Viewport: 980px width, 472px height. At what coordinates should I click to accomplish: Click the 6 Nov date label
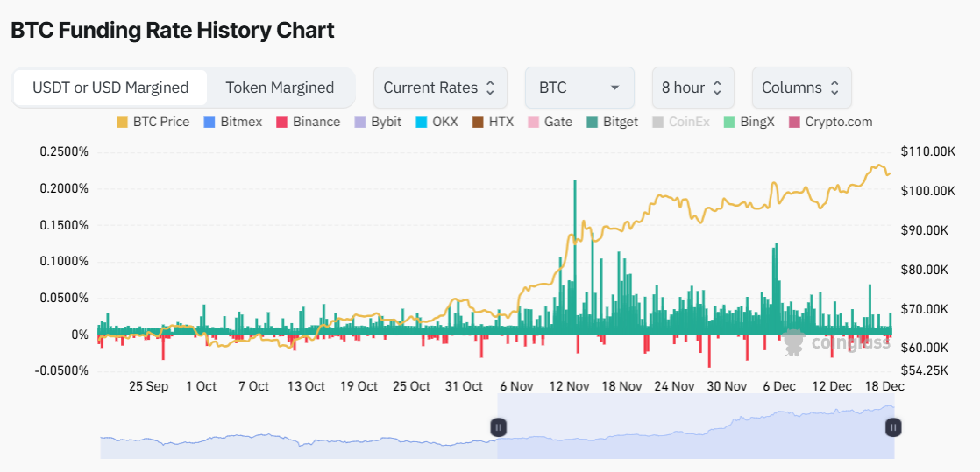(x=516, y=386)
